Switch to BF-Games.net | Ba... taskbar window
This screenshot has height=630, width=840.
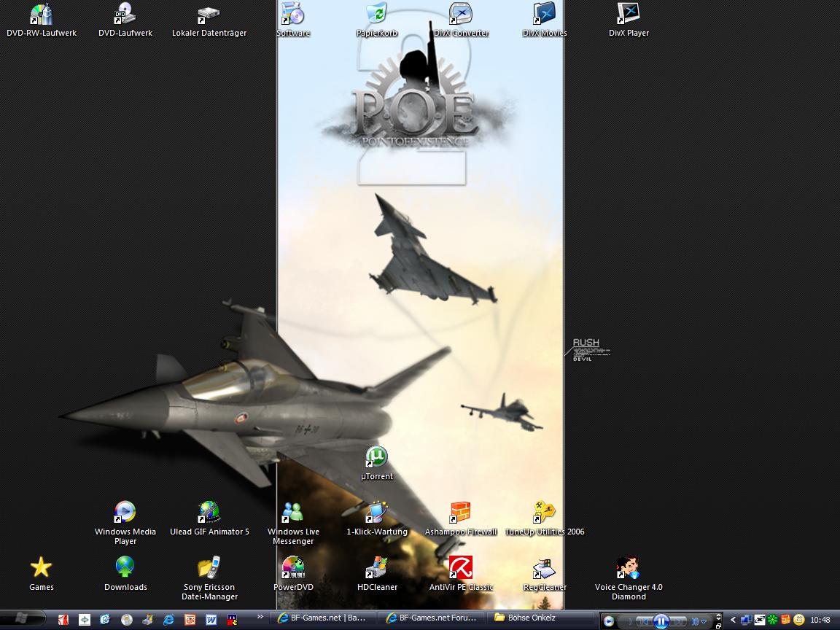pyautogui.click(x=322, y=618)
